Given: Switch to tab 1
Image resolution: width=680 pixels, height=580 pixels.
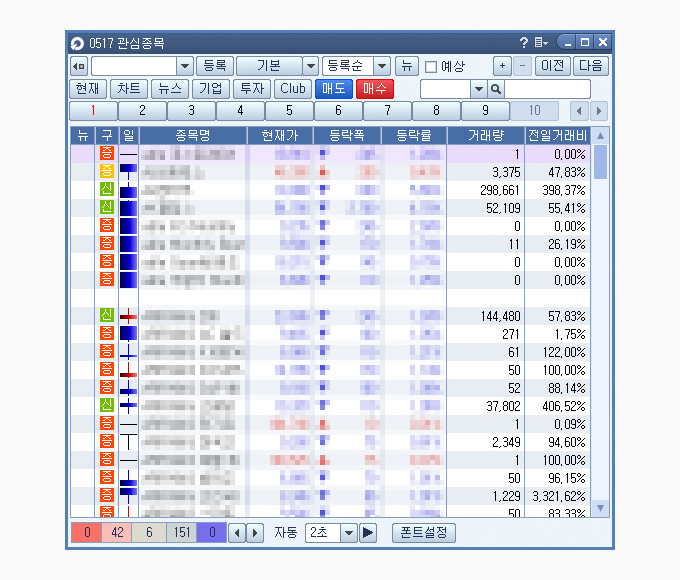Looking at the screenshot, I should [x=93, y=111].
